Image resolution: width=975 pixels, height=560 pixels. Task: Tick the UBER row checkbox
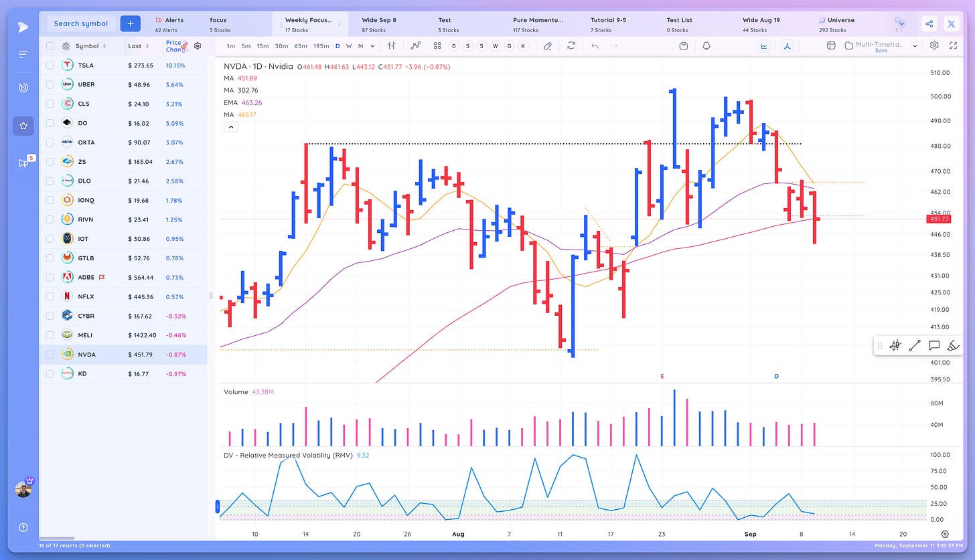pos(50,85)
